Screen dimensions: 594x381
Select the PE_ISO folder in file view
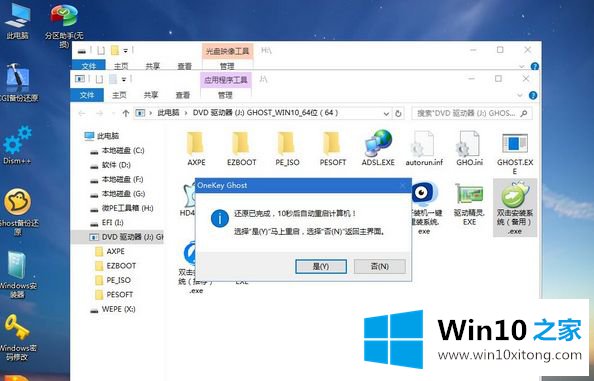tap(287, 148)
